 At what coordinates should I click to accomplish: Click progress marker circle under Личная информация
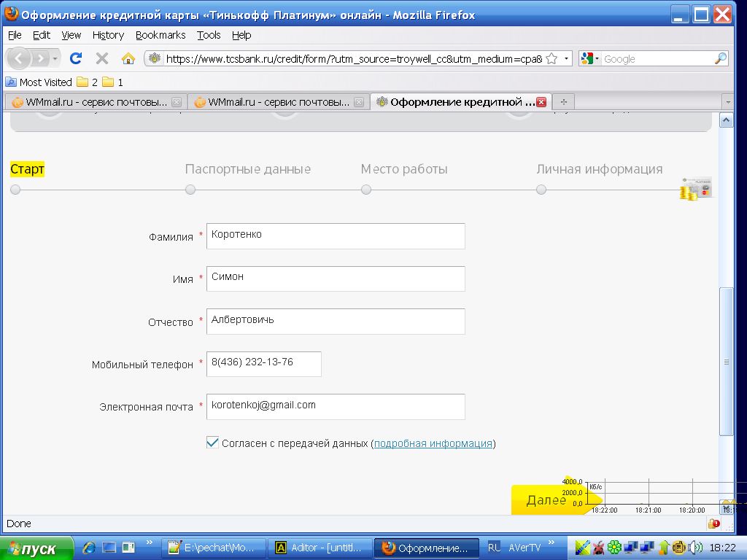click(x=541, y=190)
